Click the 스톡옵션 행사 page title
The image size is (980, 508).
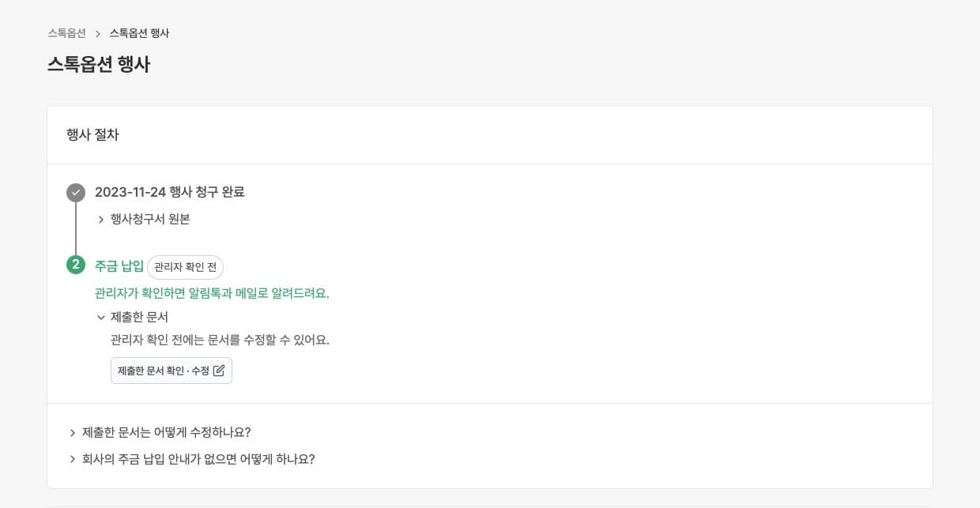99,63
